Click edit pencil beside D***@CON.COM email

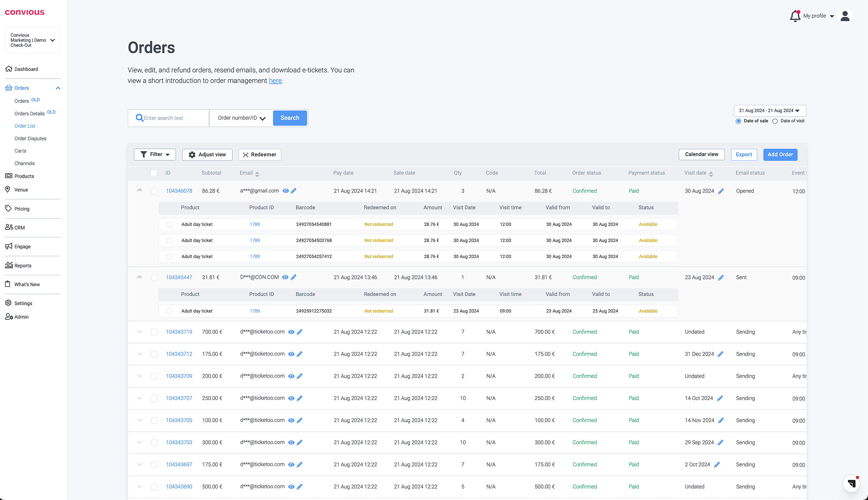[x=293, y=277]
